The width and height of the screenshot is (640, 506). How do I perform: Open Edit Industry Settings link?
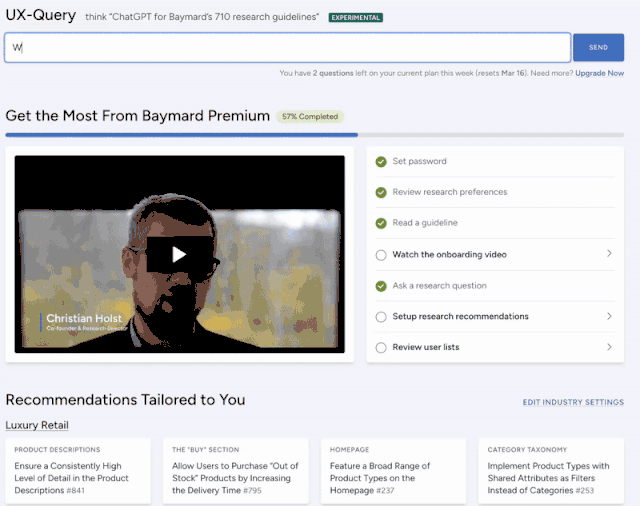tap(573, 402)
